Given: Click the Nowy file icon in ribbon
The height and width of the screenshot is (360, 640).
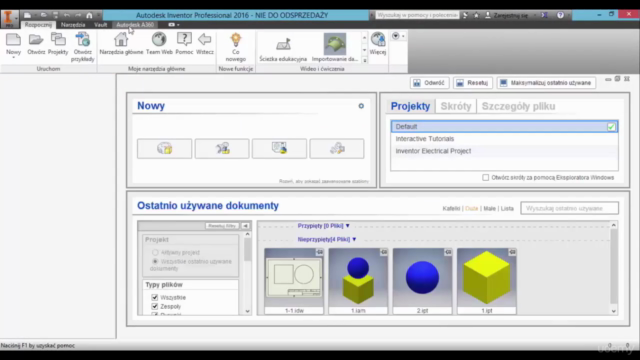Looking at the screenshot, I should 13,40.
